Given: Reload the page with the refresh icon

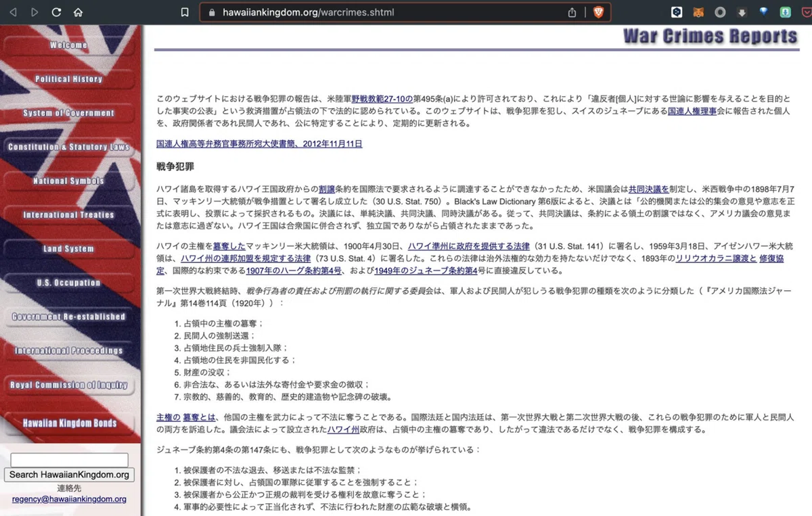Looking at the screenshot, I should coord(56,12).
